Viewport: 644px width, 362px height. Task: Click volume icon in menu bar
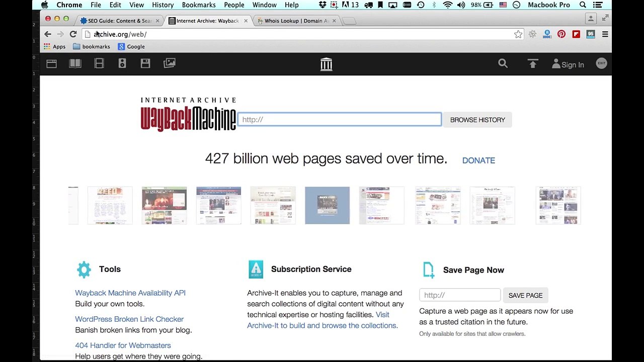tap(461, 5)
